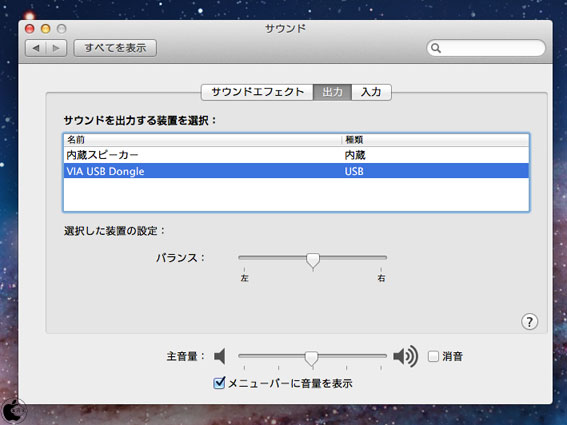This screenshot has width=567, height=425.
Task: Click the forward navigation arrow
Action: (x=56, y=48)
